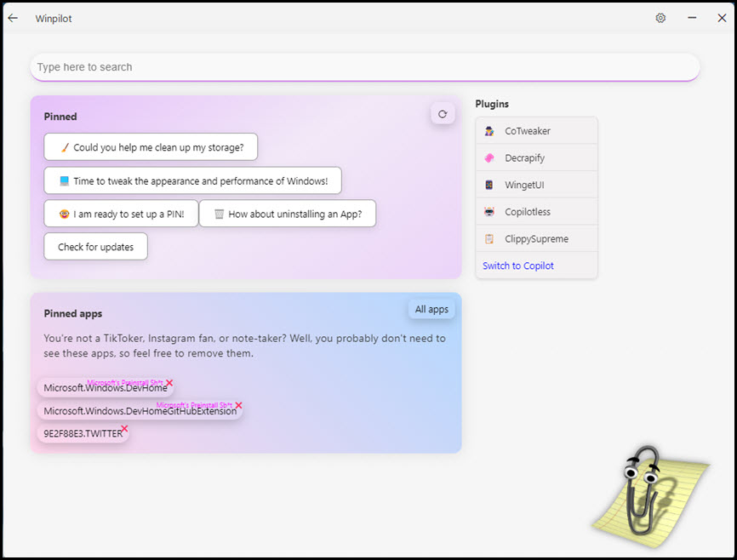Screen dimensions: 737x560
Task: Click the pink Decrapify icon
Action: tap(489, 158)
